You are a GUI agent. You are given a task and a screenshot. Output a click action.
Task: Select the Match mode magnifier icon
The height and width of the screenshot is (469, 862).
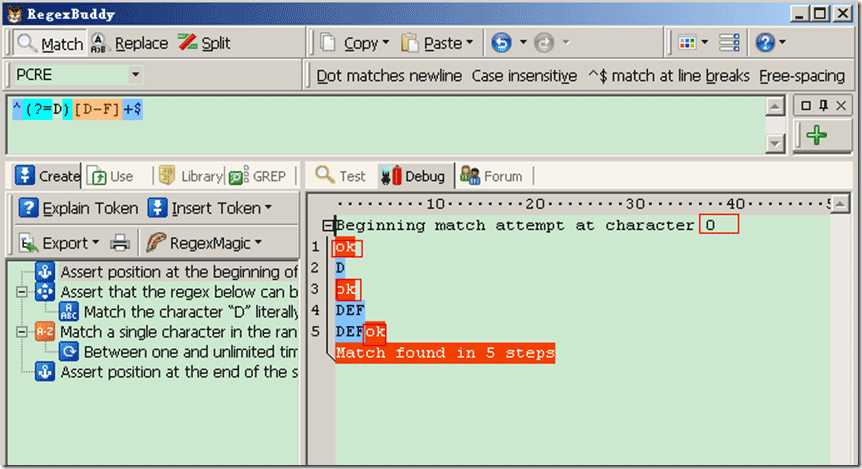tap(26, 43)
